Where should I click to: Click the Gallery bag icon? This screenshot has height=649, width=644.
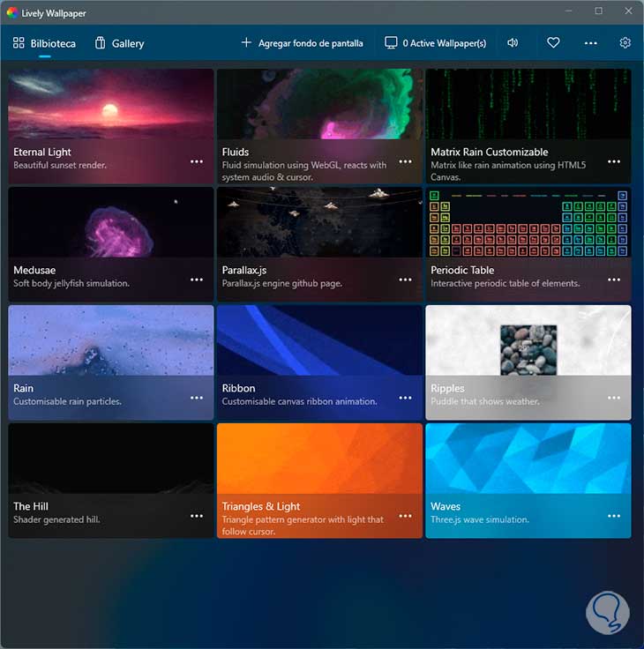pyautogui.click(x=100, y=42)
